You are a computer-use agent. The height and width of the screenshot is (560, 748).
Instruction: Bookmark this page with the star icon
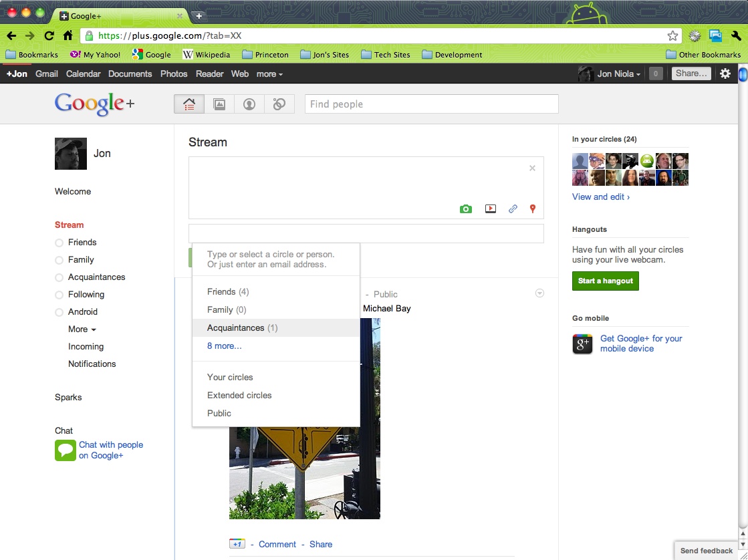[672, 36]
